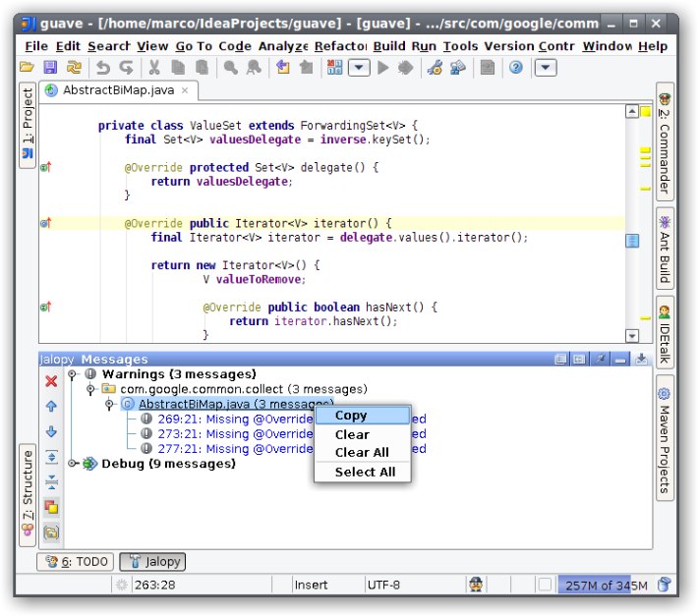Click the Cut scissors icon
This screenshot has height=616, width=698.
(154, 68)
